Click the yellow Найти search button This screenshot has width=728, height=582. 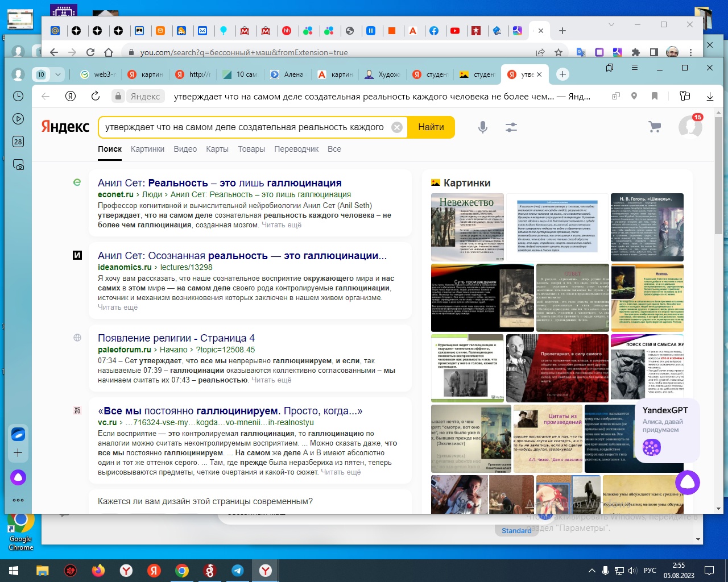pos(431,127)
